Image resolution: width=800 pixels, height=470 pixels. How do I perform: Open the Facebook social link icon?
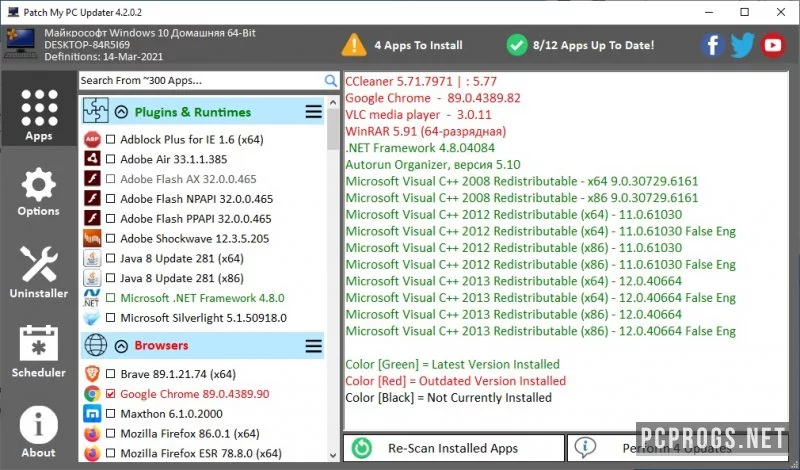pyautogui.click(x=713, y=45)
